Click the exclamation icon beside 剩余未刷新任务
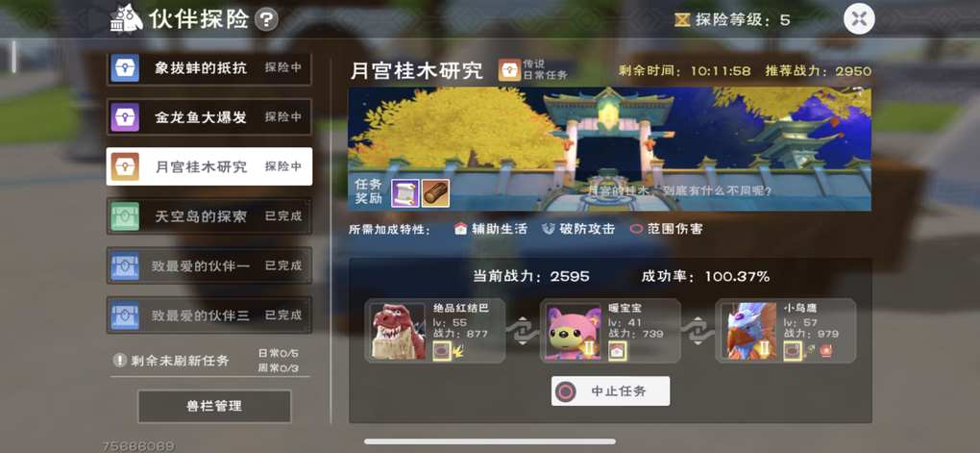This screenshot has height=453, width=980. point(120,360)
